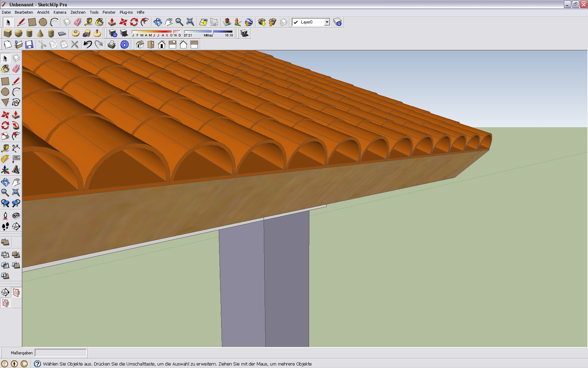This screenshot has height=368, width=588.
Task: Undo the last action
Action: click(x=88, y=45)
